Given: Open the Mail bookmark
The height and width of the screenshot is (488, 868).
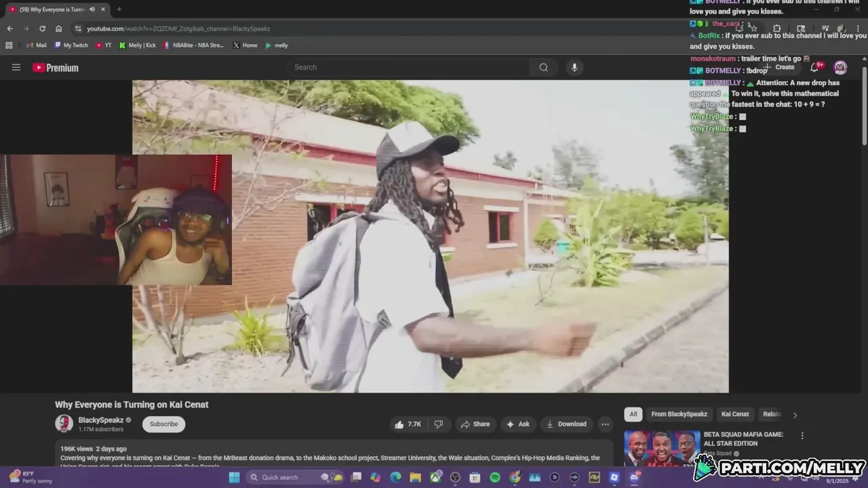Looking at the screenshot, I should [36, 45].
